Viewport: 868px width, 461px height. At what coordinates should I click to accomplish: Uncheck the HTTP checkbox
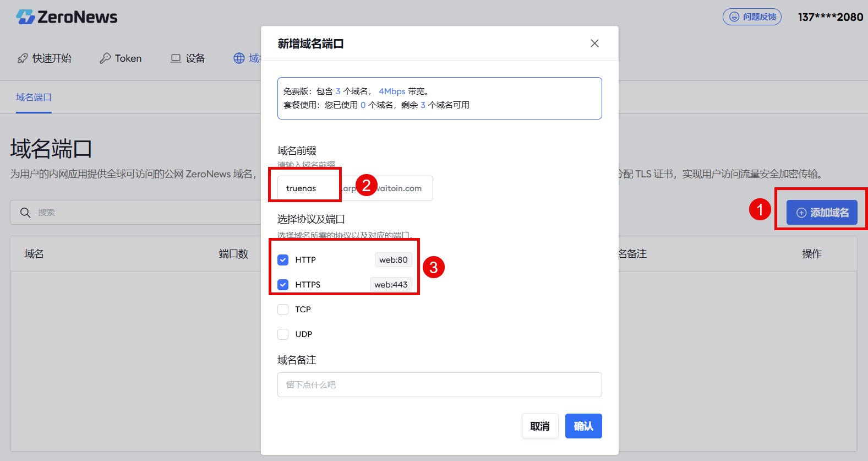283,260
